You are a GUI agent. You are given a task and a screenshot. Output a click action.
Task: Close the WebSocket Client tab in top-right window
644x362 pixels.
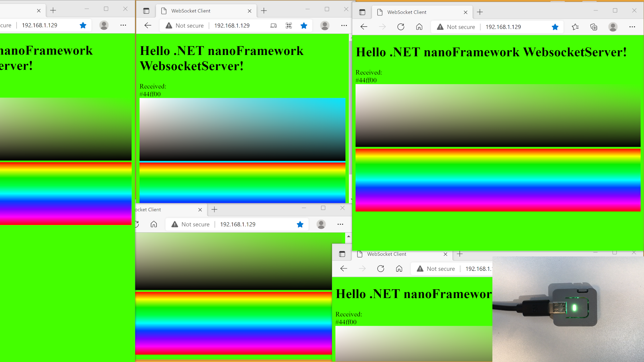466,12
